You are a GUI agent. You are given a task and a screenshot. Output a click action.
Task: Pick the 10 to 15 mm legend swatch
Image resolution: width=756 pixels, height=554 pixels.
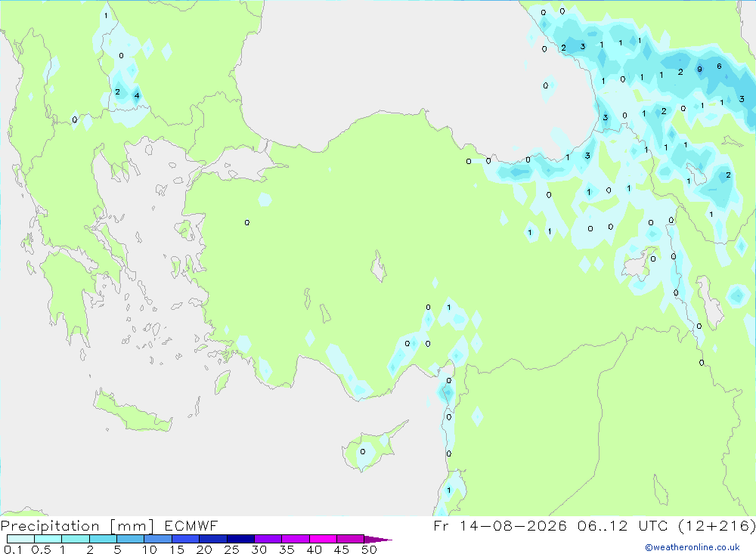click(158, 539)
